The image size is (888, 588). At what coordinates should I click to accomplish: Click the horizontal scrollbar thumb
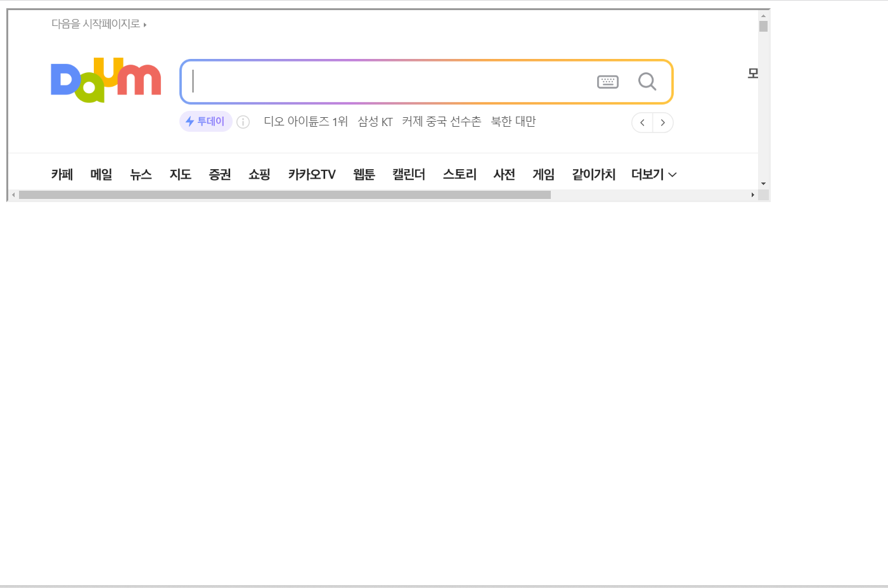click(x=285, y=195)
